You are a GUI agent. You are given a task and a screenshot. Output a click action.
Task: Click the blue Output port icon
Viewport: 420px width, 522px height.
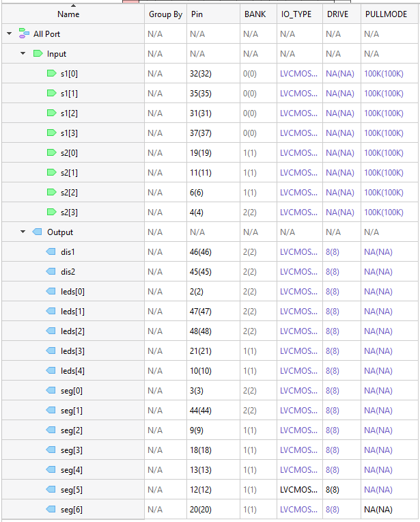coord(38,232)
